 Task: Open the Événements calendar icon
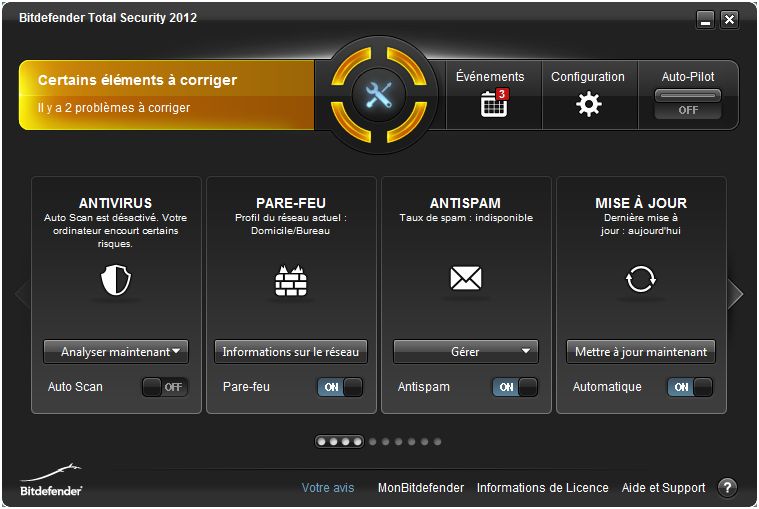(x=494, y=103)
